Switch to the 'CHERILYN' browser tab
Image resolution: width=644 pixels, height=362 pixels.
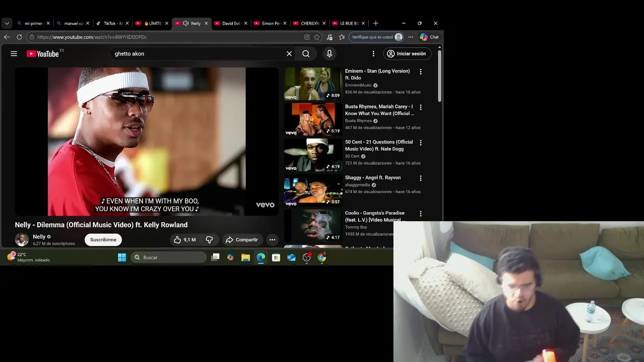coord(308,23)
